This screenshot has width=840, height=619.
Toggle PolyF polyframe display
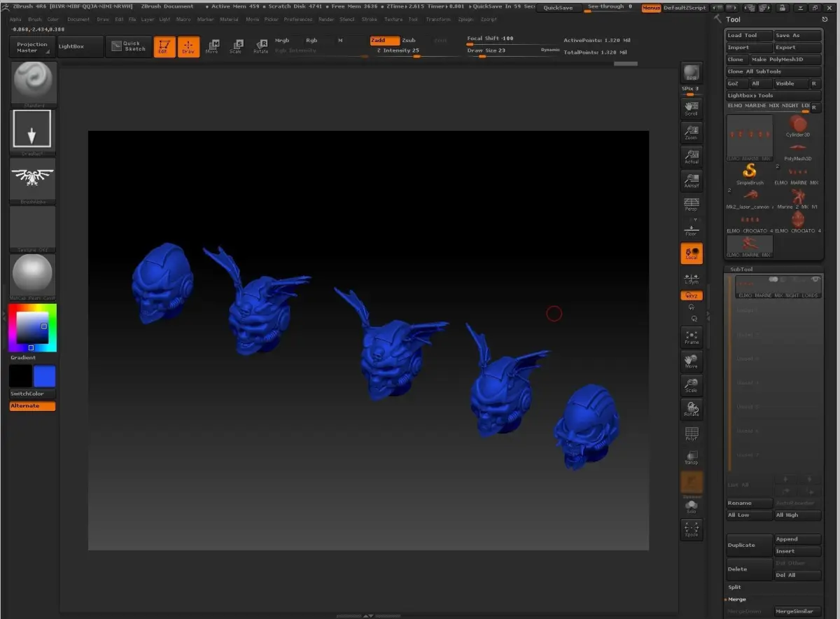[692, 433]
